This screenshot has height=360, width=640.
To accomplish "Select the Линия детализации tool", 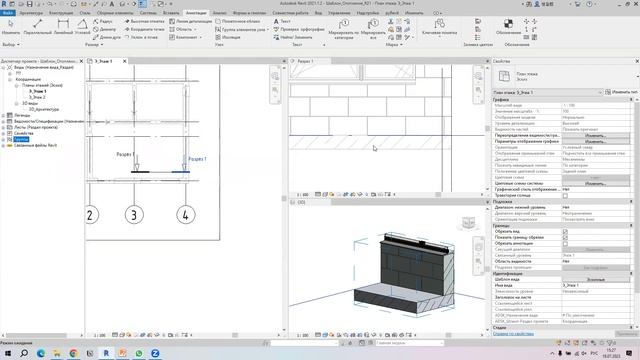I will 191,21.
